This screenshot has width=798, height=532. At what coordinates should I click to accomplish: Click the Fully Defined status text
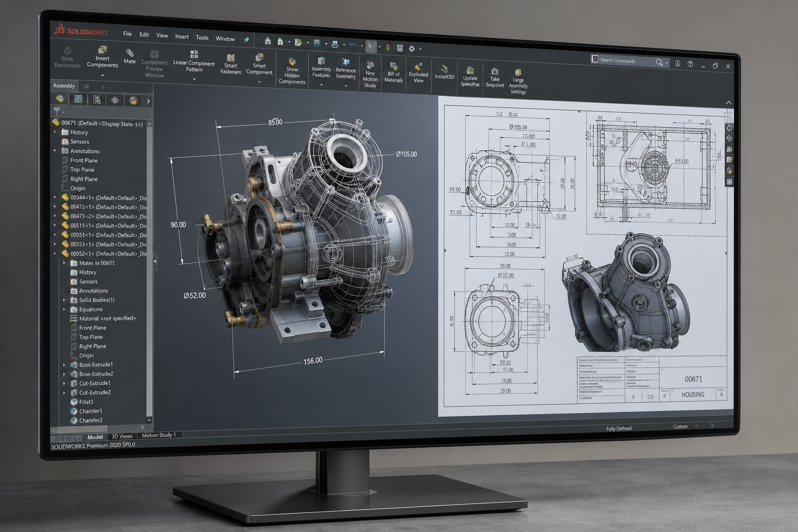[x=619, y=429]
